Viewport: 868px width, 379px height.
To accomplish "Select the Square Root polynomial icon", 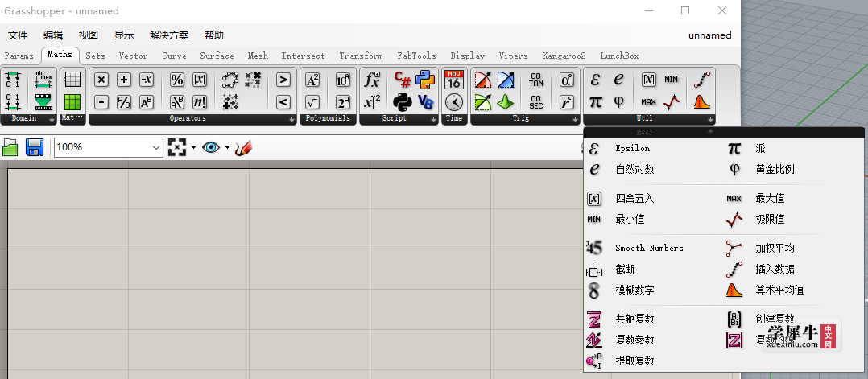I will pyautogui.click(x=312, y=102).
